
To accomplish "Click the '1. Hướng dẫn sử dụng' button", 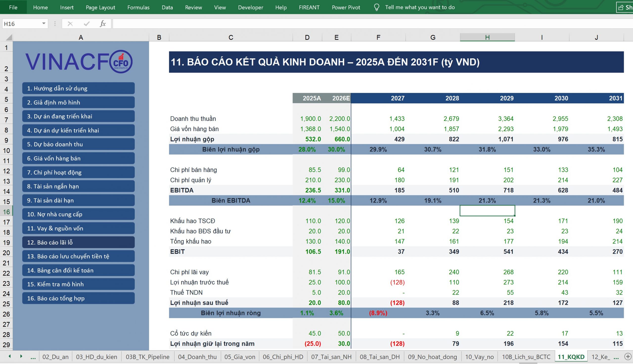I will click(78, 88).
